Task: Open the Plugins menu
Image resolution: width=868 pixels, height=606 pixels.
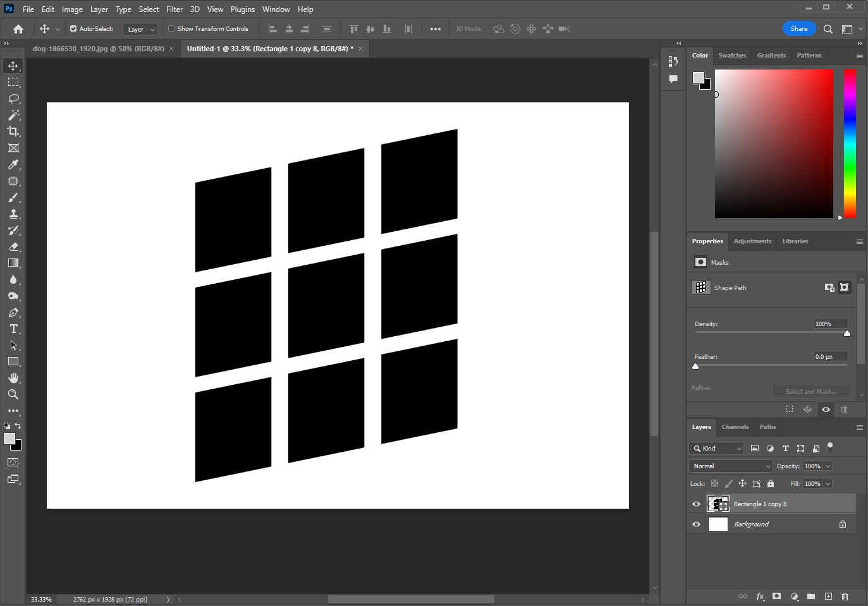Action: 243,9
